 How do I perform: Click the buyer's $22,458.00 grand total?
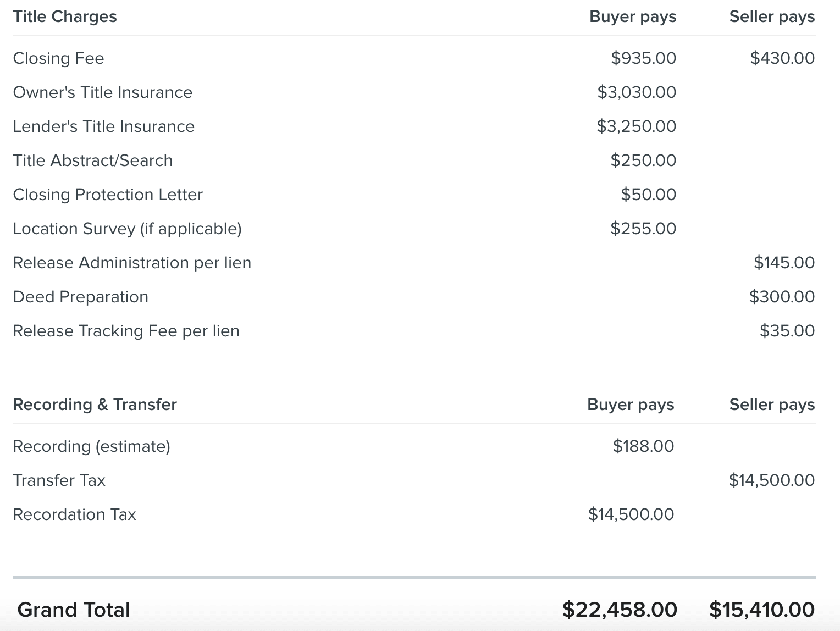coord(620,610)
